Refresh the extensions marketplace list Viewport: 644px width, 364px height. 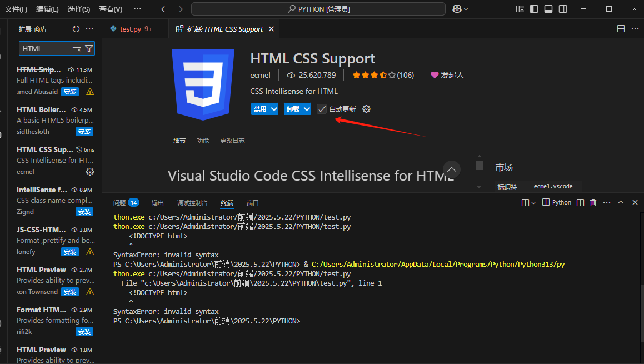point(76,29)
